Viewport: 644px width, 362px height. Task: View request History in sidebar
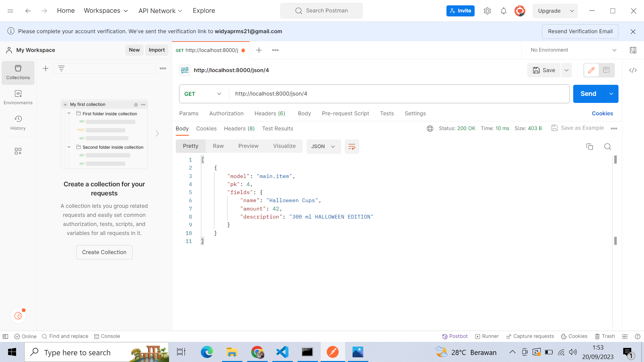18,122
